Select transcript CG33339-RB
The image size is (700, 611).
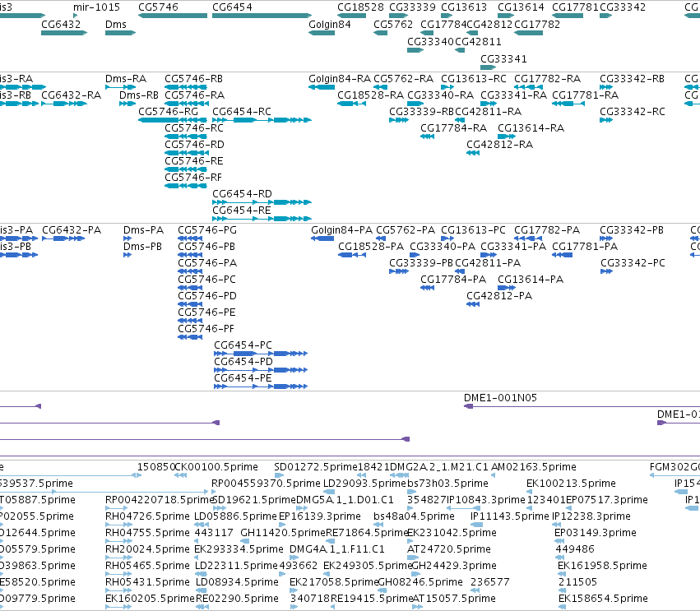coord(399,120)
